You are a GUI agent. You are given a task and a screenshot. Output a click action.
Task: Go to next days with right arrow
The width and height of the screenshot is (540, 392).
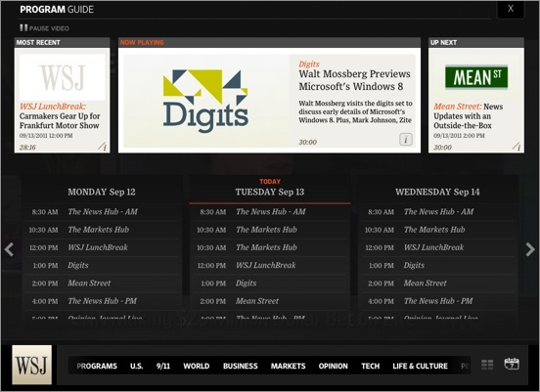click(530, 249)
